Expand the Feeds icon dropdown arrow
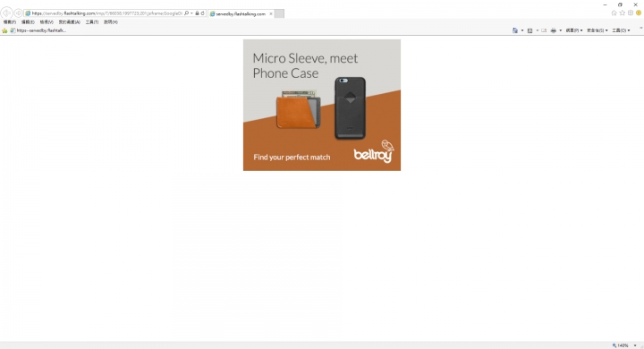644x349 pixels. tap(537, 30)
